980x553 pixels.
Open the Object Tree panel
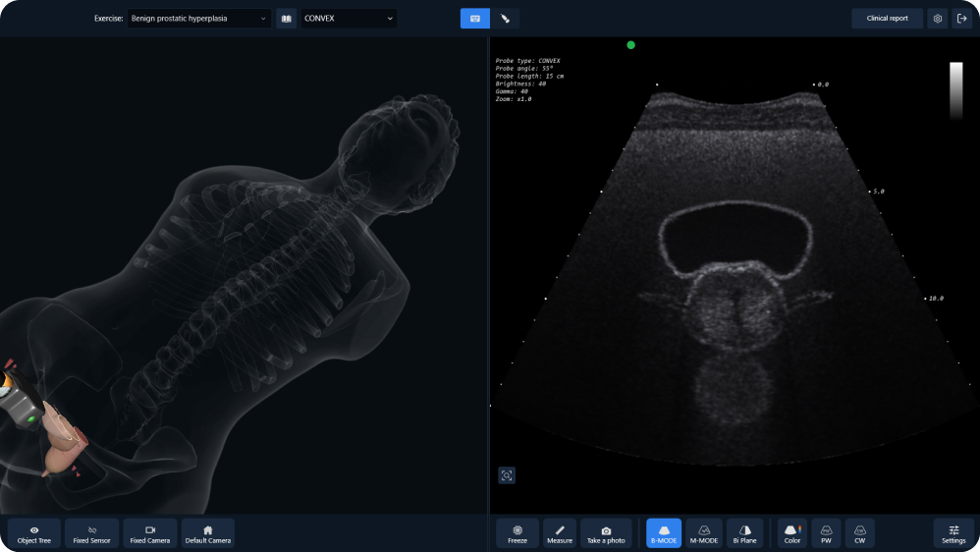[x=34, y=533]
